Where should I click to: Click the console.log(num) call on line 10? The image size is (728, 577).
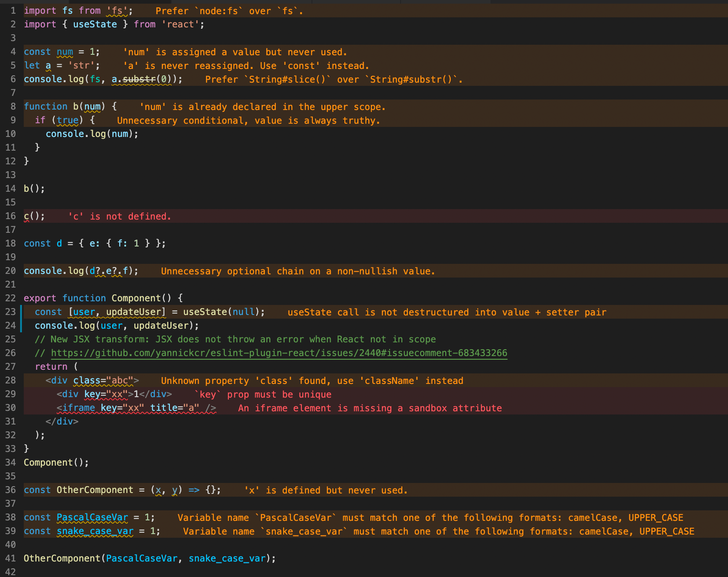tap(92, 134)
